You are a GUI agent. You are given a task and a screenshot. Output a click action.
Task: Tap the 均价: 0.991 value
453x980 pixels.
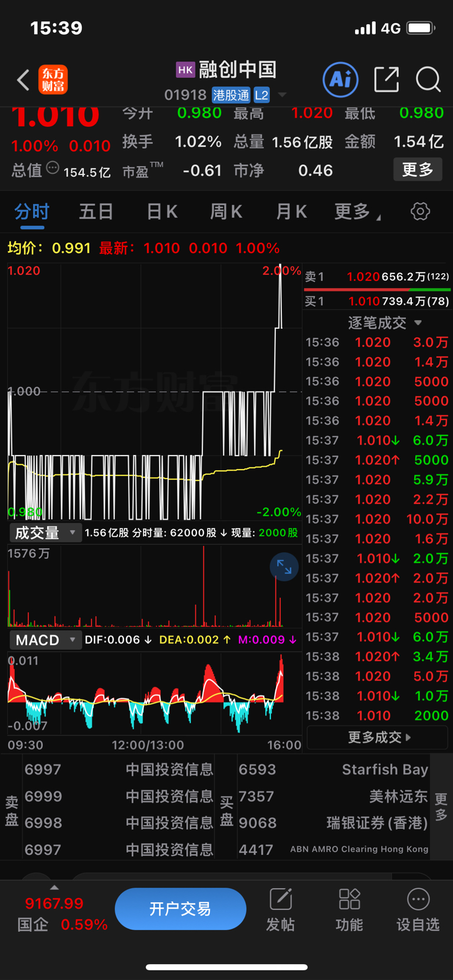click(49, 248)
